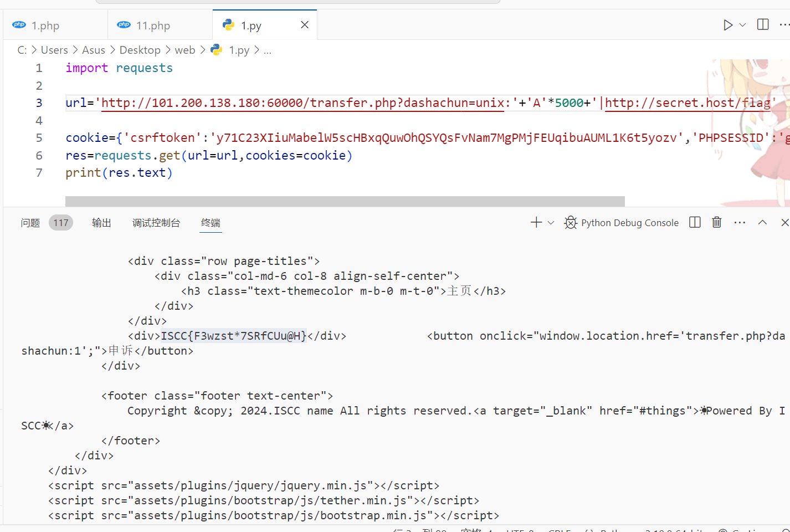Open the 调试控制台 debug console tab
This screenshot has width=790, height=532.
[x=156, y=223]
